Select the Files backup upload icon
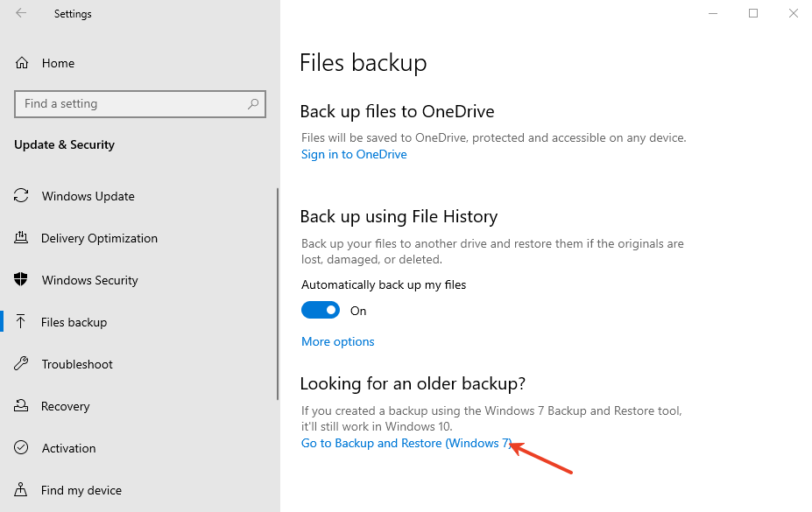Viewport: 812px width, 512px height. 21,322
